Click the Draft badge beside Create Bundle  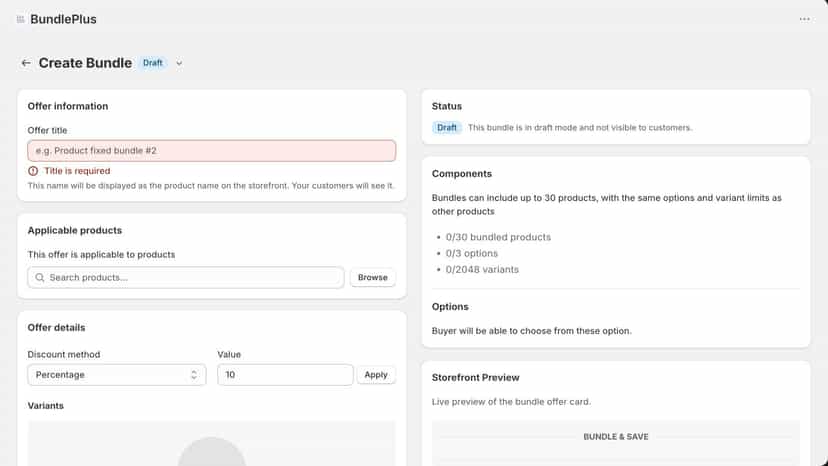click(153, 63)
